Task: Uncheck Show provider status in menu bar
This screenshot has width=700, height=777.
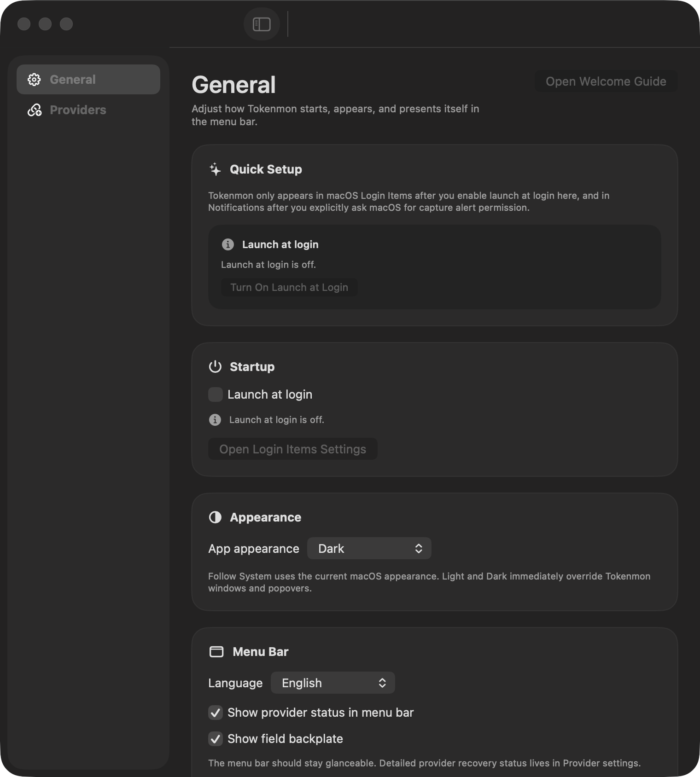Action: 216,713
